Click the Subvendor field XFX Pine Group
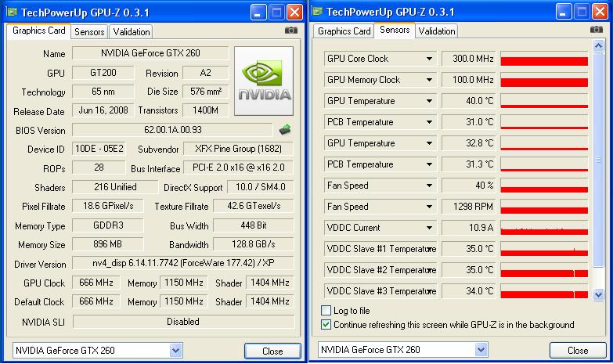Screen dimensions: 613x364 [238, 149]
